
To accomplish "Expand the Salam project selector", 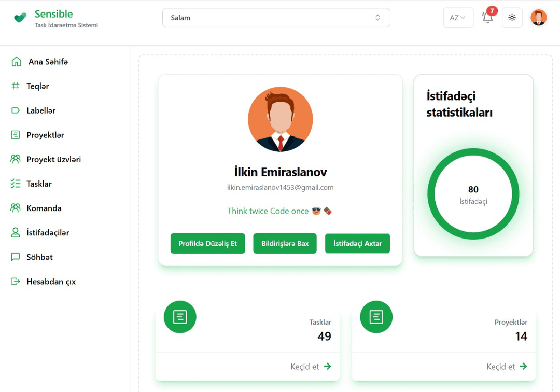I will 276,18.
